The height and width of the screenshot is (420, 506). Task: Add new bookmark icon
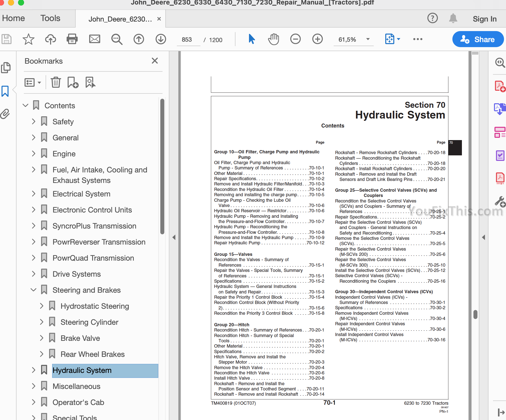pos(73,82)
